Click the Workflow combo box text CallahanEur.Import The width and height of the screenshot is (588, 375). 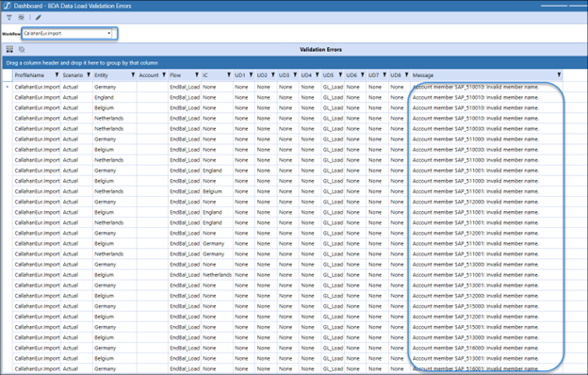click(x=42, y=33)
